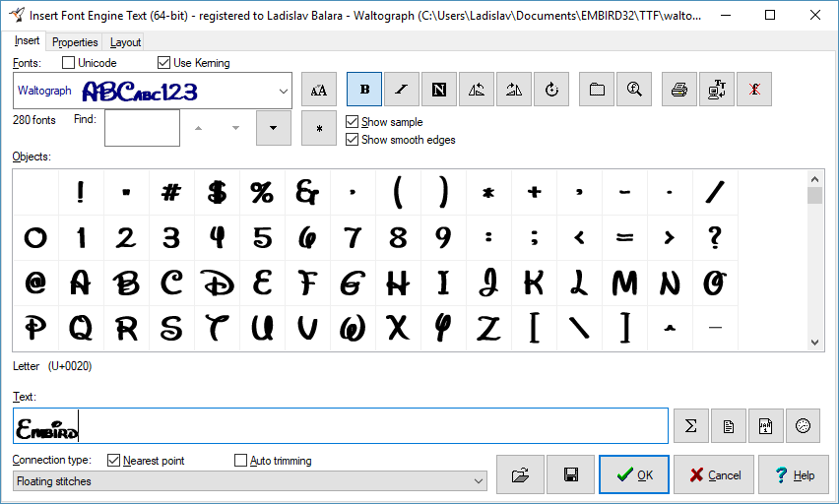Select the letter K glyph
The image size is (839, 504).
[534, 283]
